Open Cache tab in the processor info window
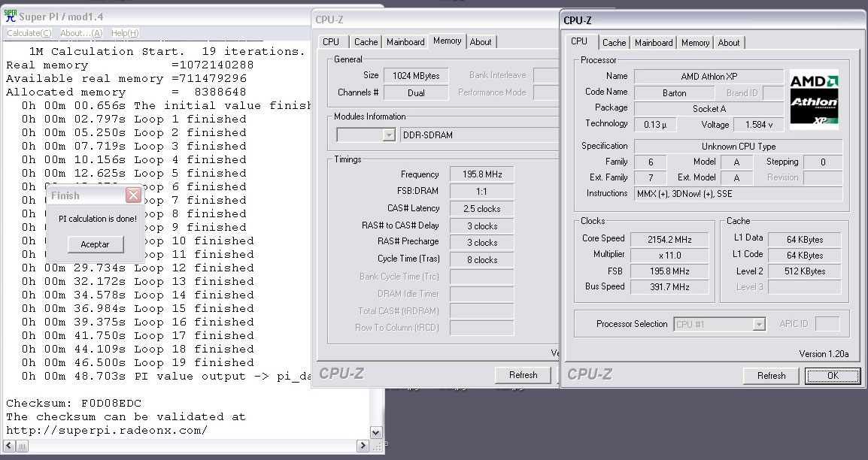The height and width of the screenshot is (460, 868). [x=614, y=43]
